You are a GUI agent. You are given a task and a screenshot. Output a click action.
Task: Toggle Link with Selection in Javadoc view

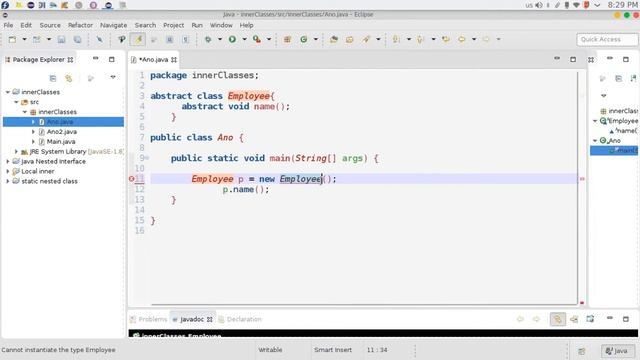558,319
